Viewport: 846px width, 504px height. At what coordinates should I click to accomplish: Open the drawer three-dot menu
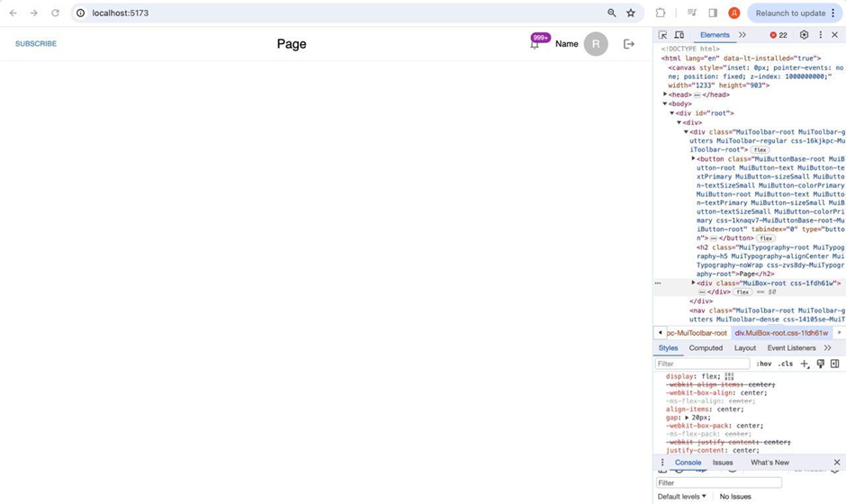tap(662, 463)
